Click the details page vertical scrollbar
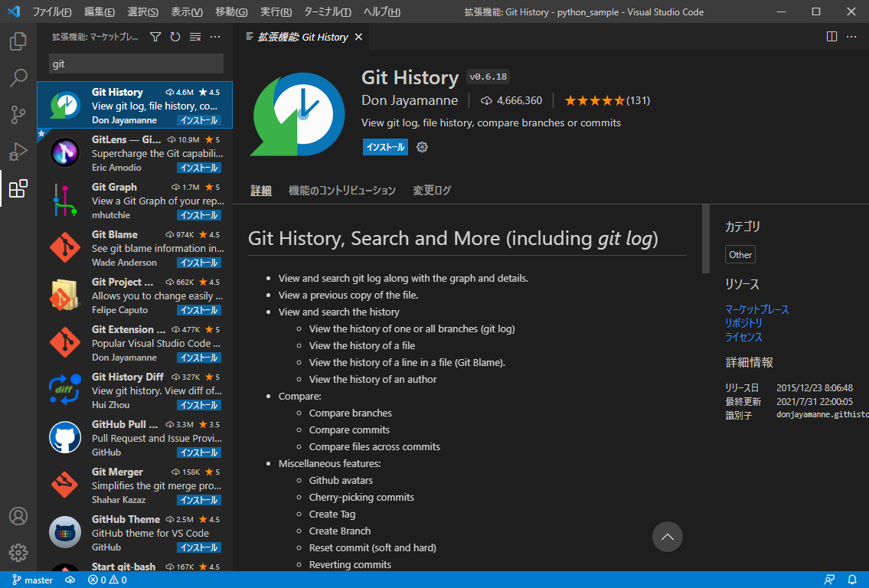 click(706, 240)
